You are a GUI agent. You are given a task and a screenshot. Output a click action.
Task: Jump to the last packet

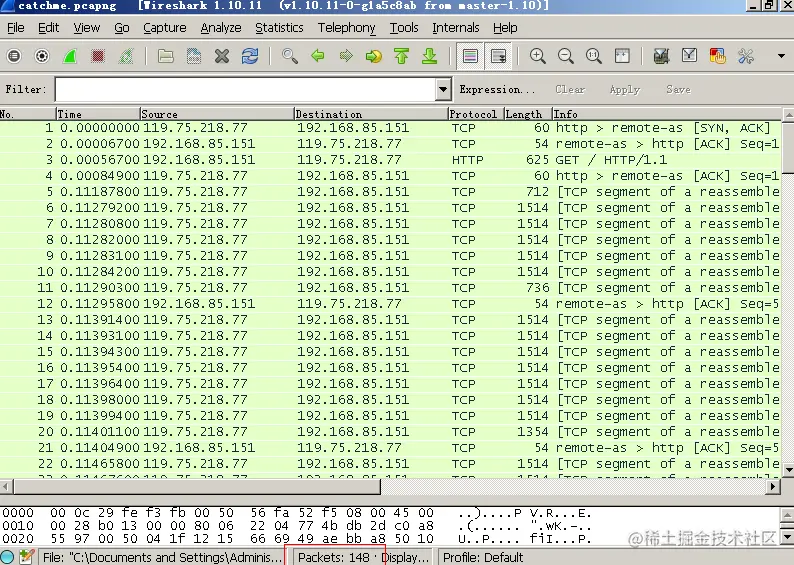[x=429, y=56]
